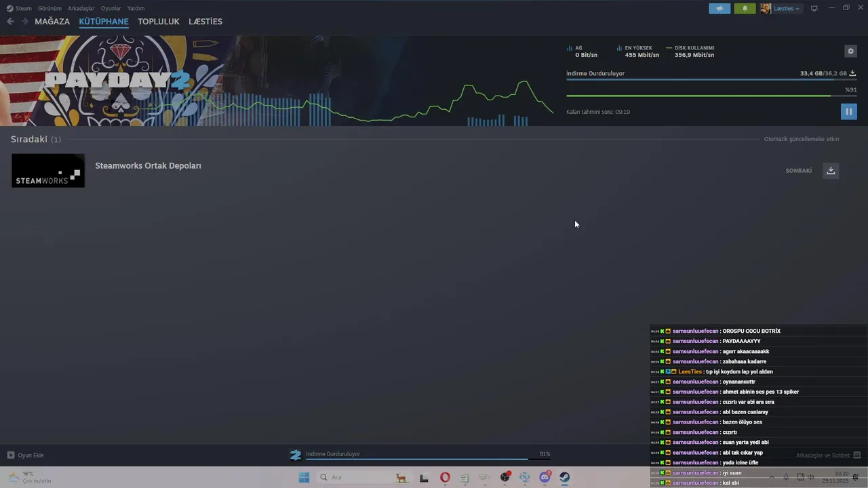Click the Payday 2 icon in status bar
The image size is (868, 488).
(x=296, y=455)
